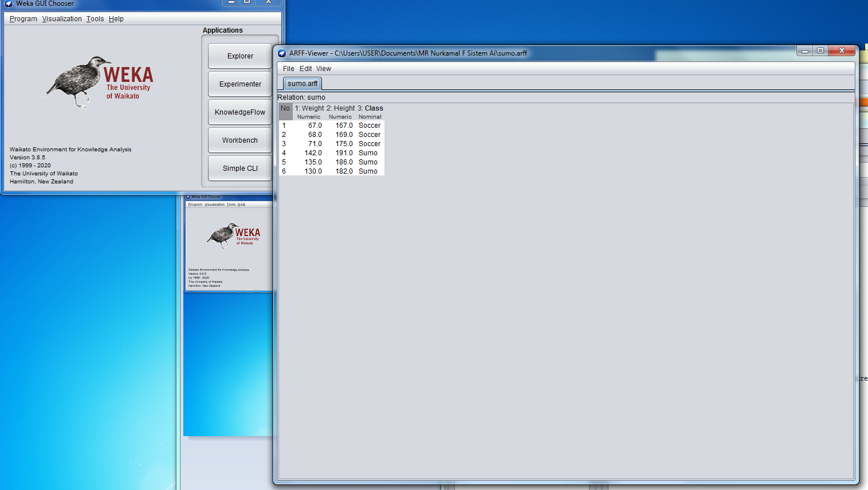Image resolution: width=868 pixels, height=490 pixels.
Task: Click the Weka bird logo image
Action: (x=99, y=82)
